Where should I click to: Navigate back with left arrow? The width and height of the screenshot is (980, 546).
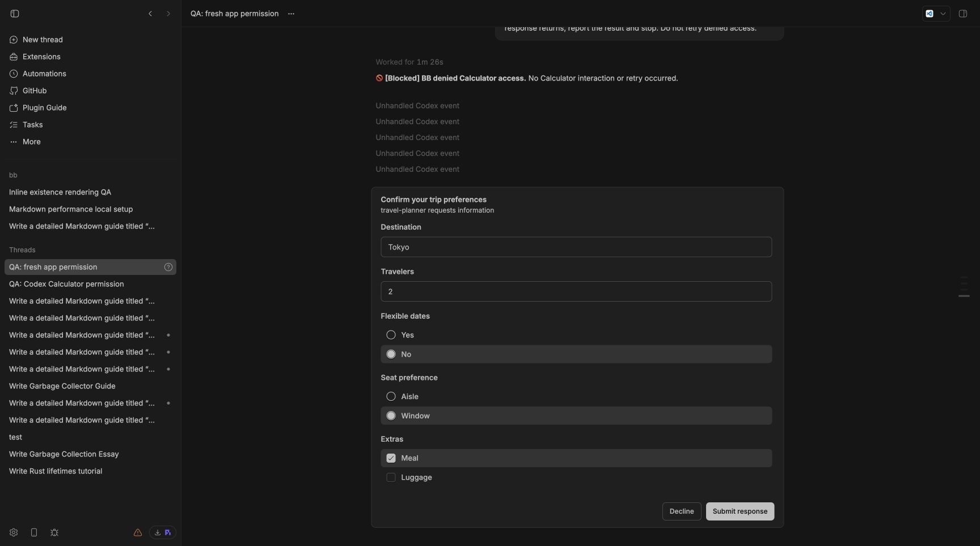click(x=150, y=14)
